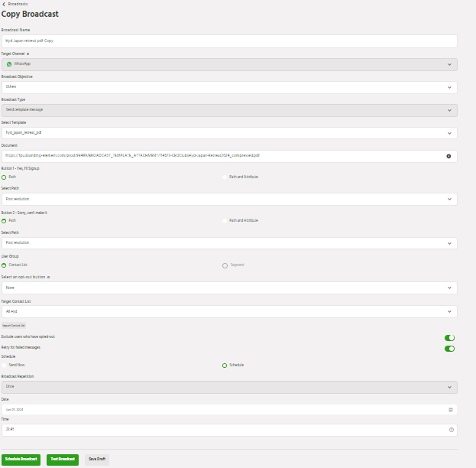The height and width of the screenshot is (468, 476).
Task: Click the Schedule Broadcast button
Action: click(21, 460)
